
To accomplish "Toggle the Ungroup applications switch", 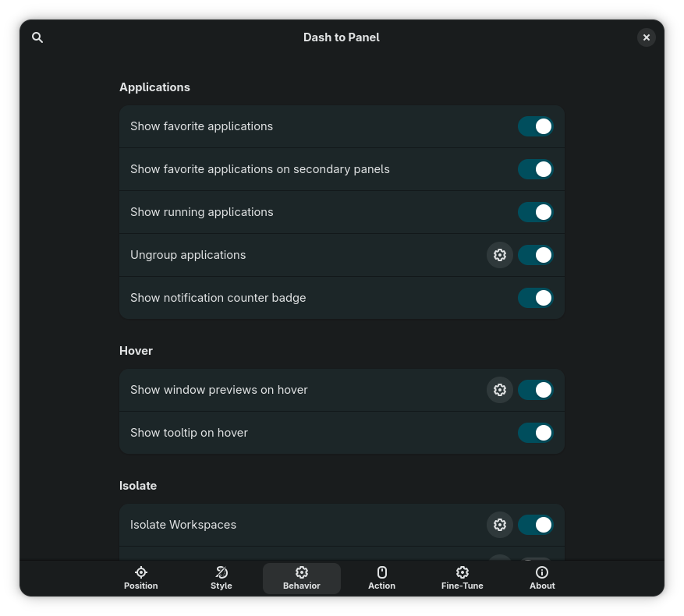I will (x=536, y=255).
